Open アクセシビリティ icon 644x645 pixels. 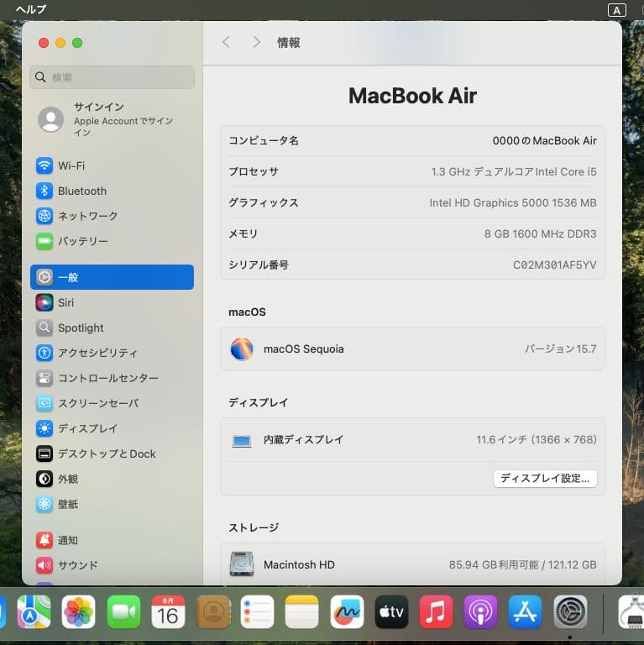coord(45,353)
